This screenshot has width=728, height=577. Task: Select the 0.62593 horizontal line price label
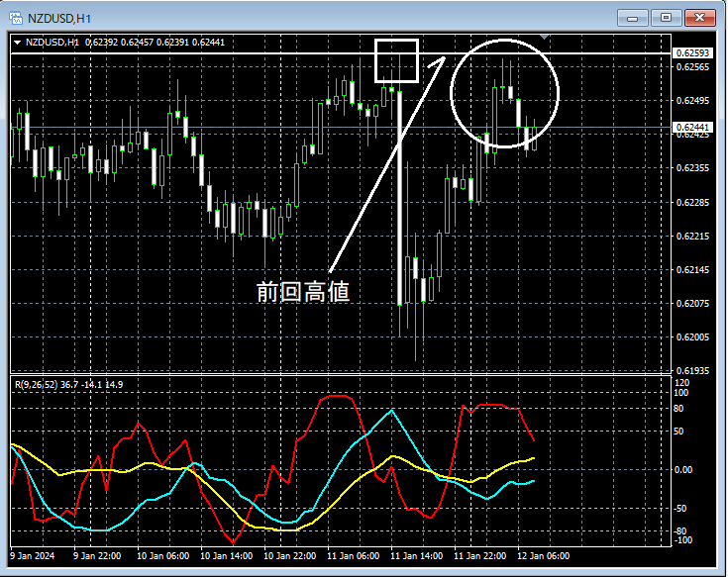pyautogui.click(x=691, y=53)
